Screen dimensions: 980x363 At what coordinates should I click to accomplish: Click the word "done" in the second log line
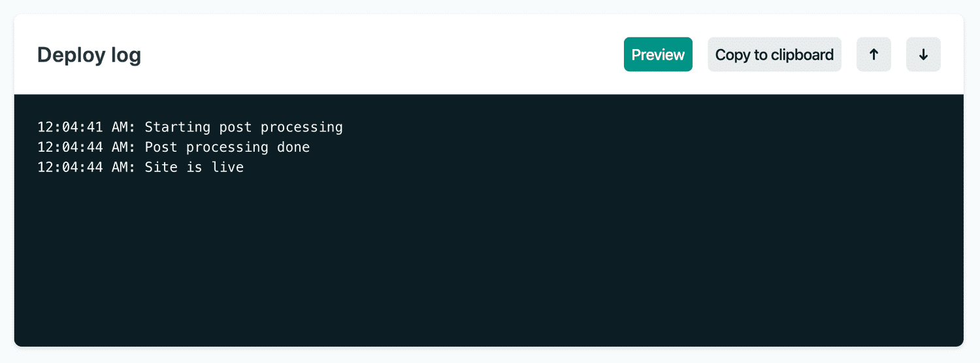coord(293,147)
